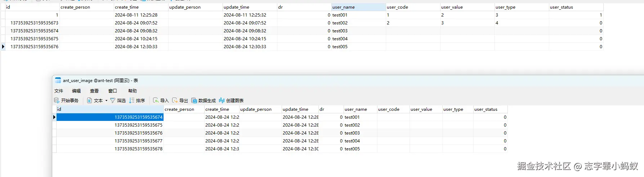The image size is (644, 177).
Task: Select test005 cell in ant_user_image window
Action: (x=360, y=149)
